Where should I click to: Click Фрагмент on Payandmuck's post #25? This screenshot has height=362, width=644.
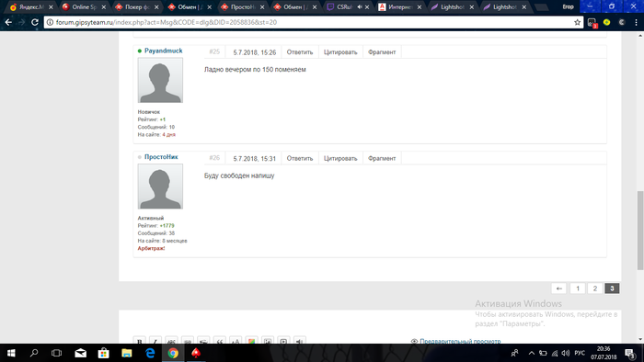pyautogui.click(x=382, y=52)
